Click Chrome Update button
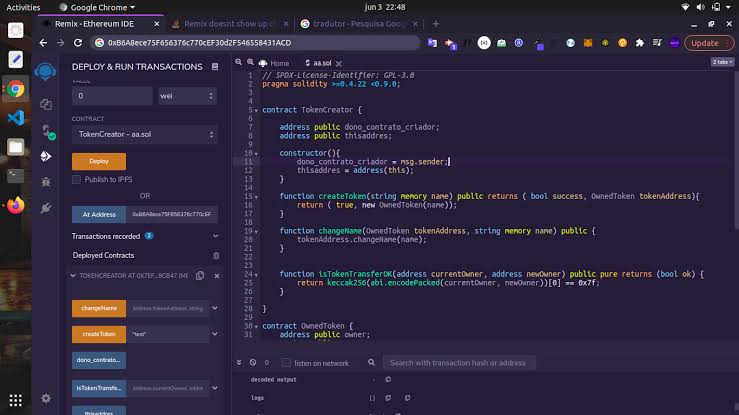 coord(708,43)
